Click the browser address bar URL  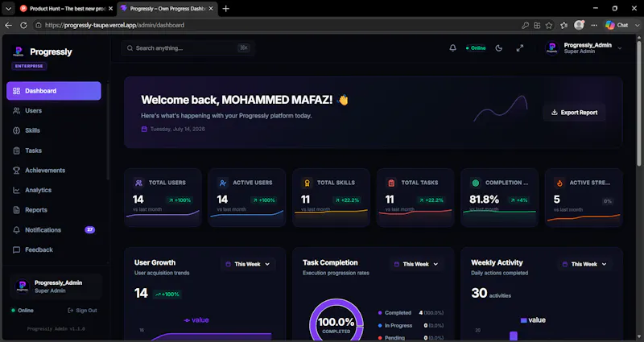[x=114, y=25]
